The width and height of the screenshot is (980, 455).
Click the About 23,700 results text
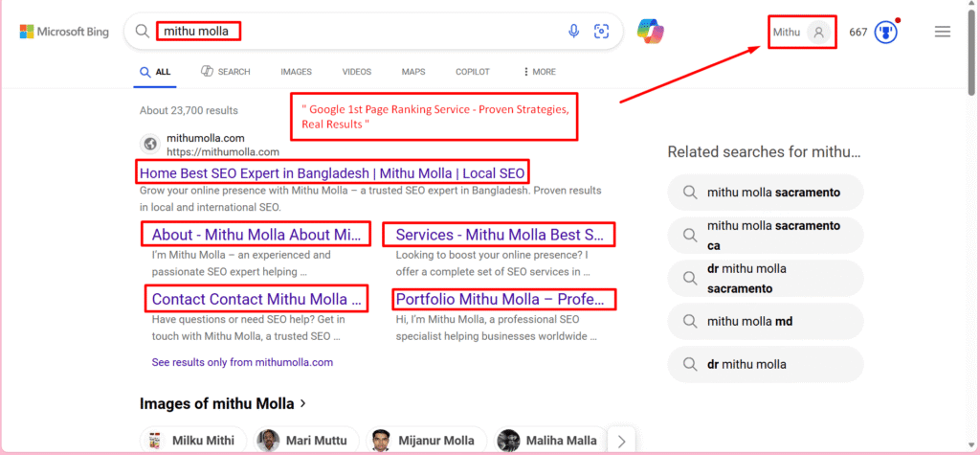pyautogui.click(x=189, y=111)
